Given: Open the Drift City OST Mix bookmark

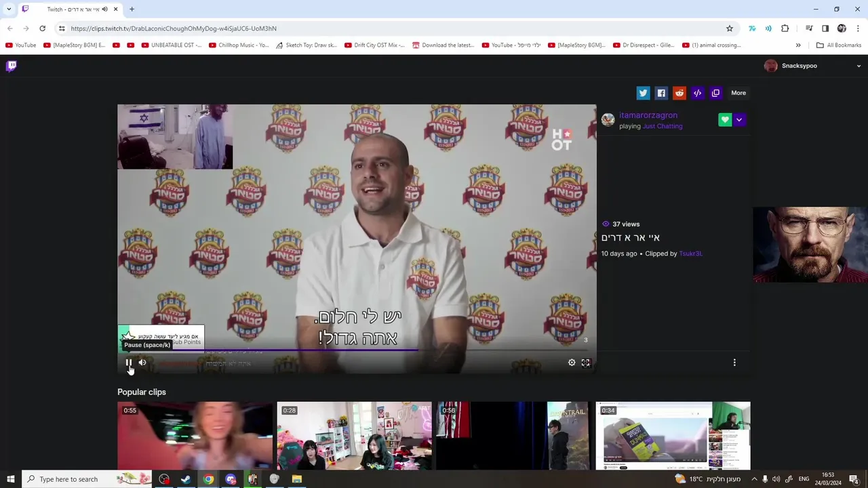Looking at the screenshot, I should click(x=374, y=45).
